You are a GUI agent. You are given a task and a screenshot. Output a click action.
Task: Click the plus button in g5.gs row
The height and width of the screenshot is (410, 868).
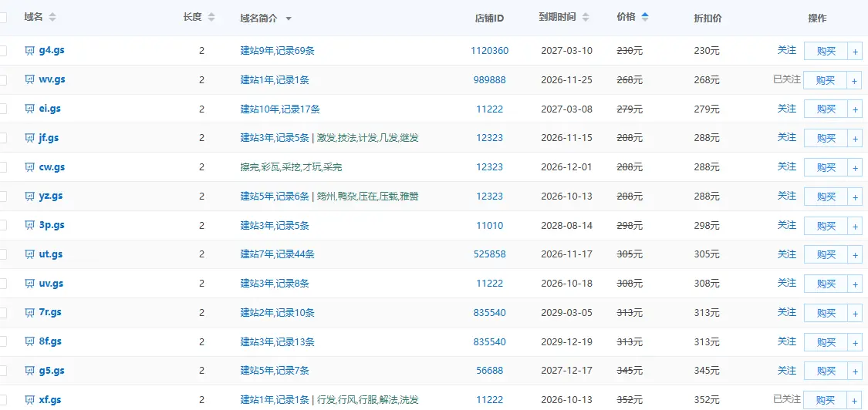pos(855,371)
